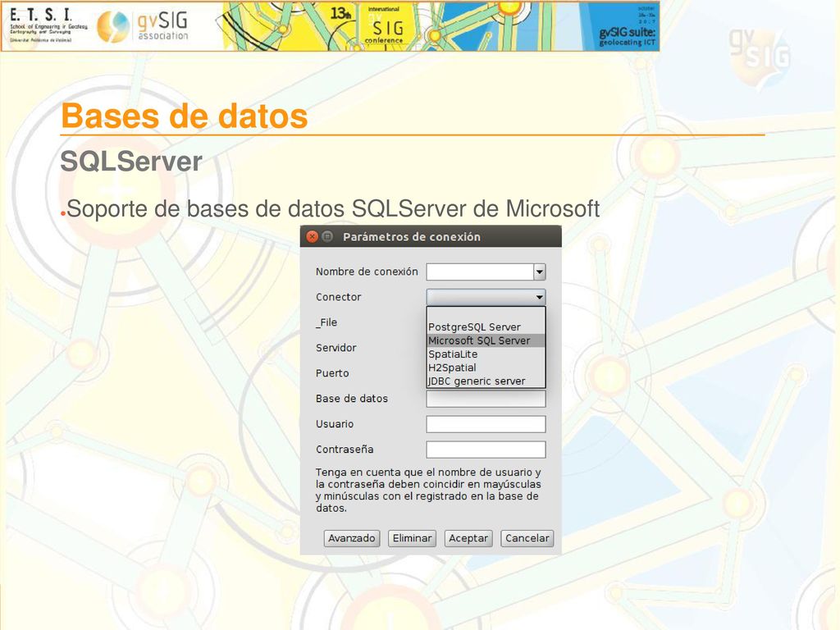Click the Contraseña label

click(345, 450)
